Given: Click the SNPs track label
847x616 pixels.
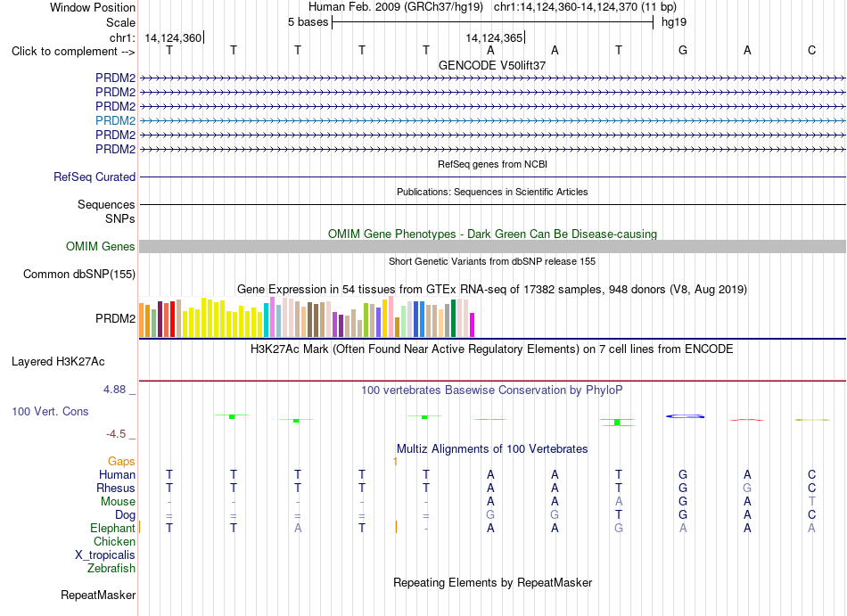Looking at the screenshot, I should (x=120, y=218).
